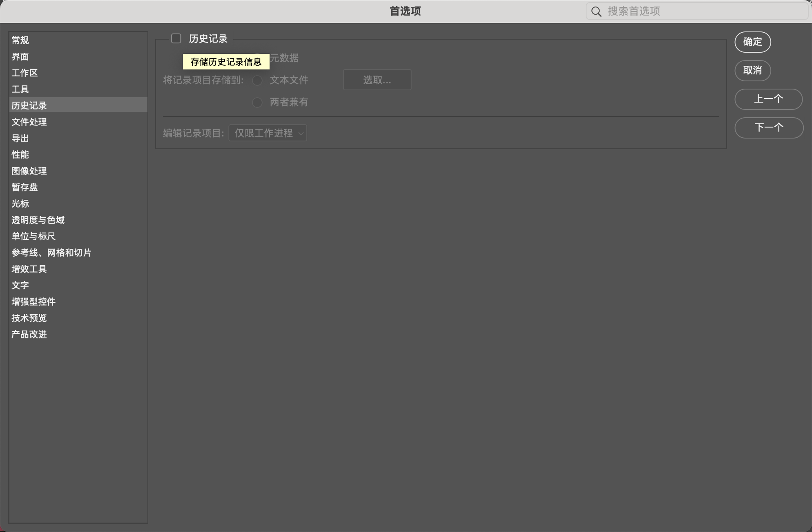Viewport: 812px width, 532px height.
Task: Go to next panel with 下一个
Action: (768, 127)
